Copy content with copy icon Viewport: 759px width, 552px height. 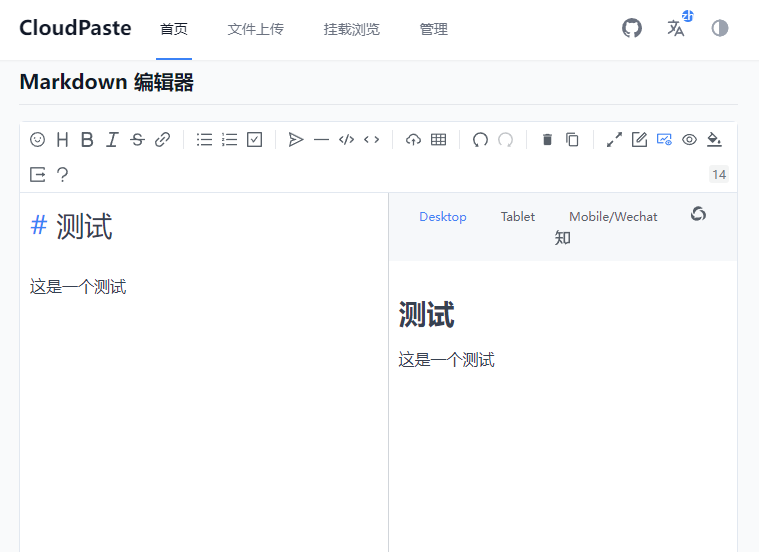[x=572, y=140]
